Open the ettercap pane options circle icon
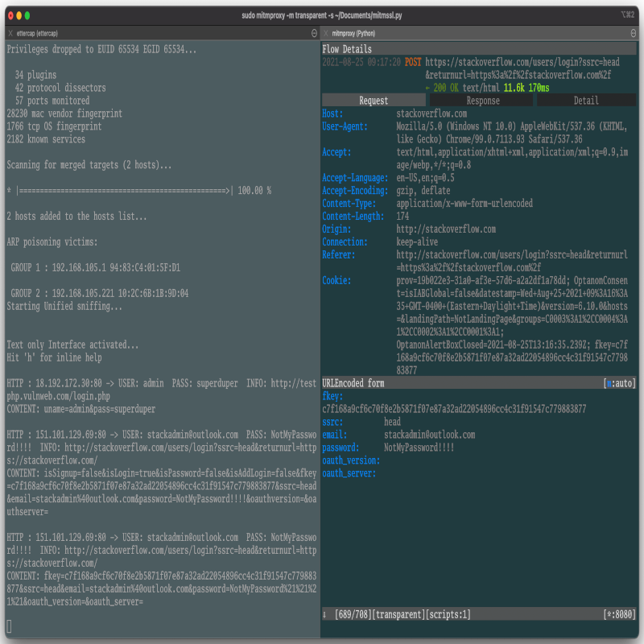Viewport: 644px width, 644px height. coord(314,33)
